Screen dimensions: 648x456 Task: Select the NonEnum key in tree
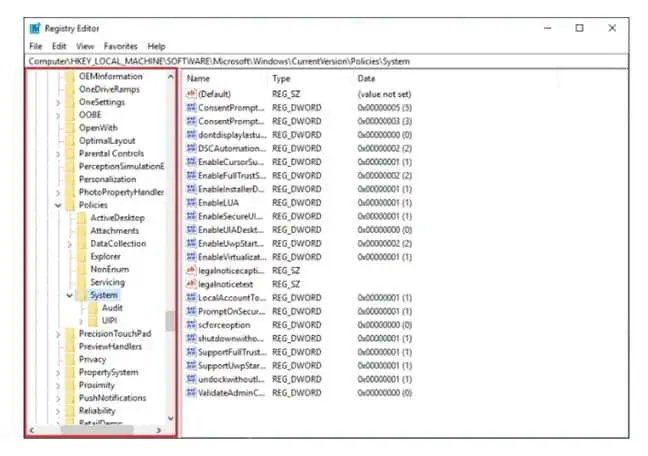tap(110, 269)
